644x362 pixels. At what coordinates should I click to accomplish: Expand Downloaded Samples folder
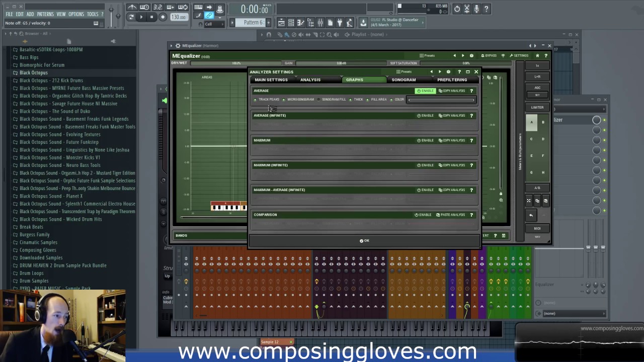(x=41, y=257)
